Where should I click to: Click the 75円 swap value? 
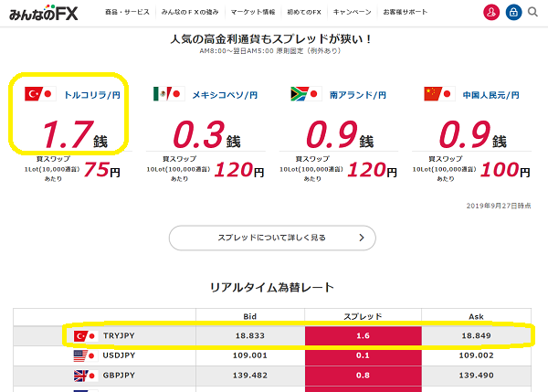pos(102,170)
